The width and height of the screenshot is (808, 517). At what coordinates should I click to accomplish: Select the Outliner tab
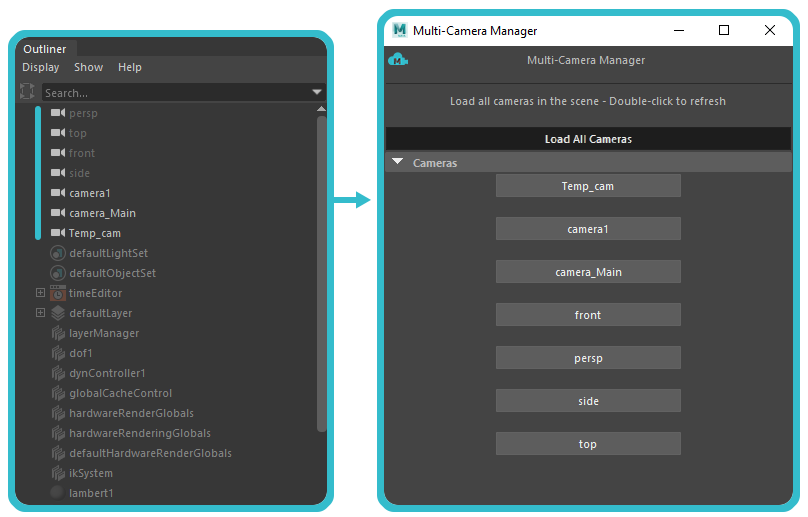pyautogui.click(x=45, y=49)
